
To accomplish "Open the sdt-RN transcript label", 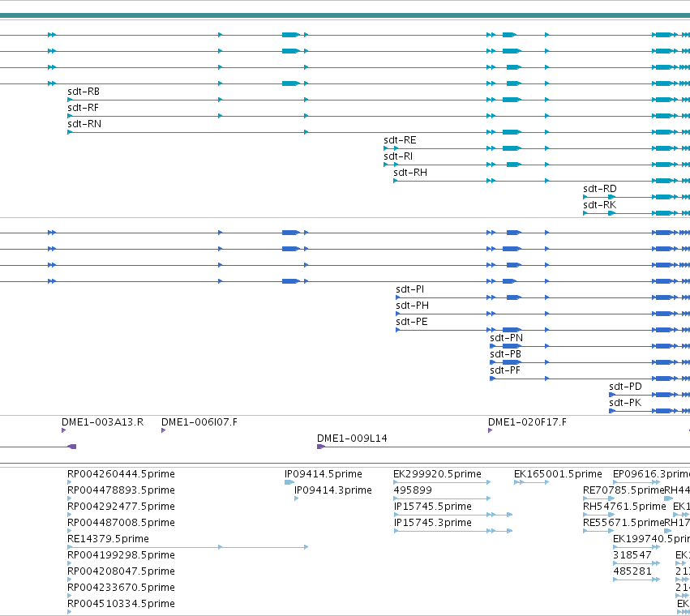I will coord(84,124).
